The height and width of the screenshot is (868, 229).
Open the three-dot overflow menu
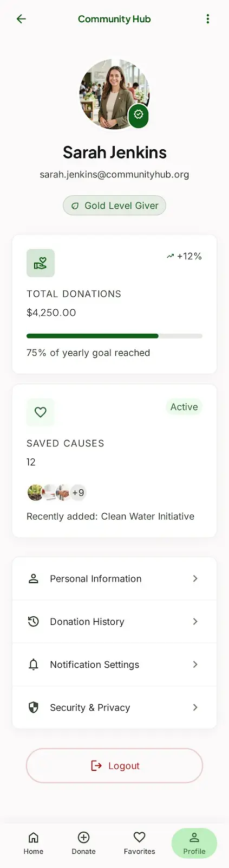pos(208,19)
